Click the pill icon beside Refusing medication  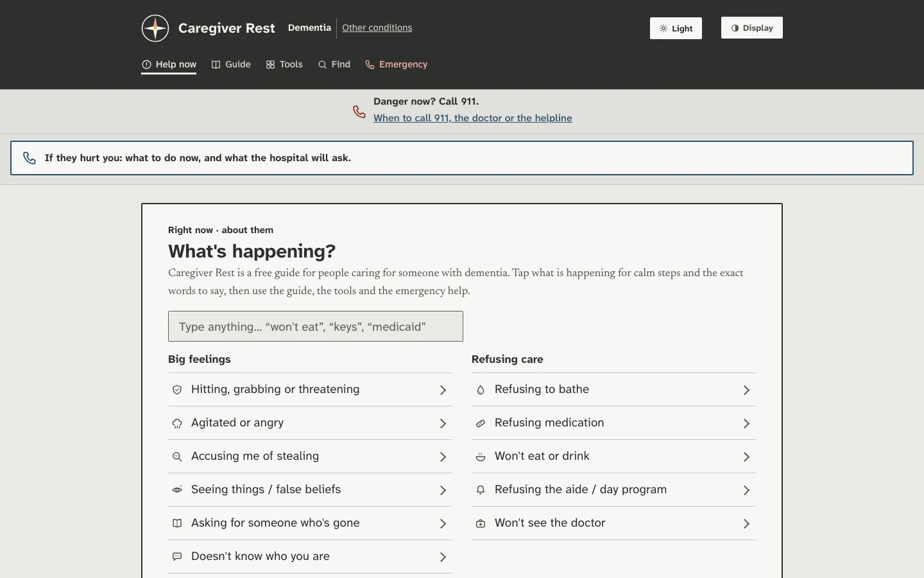click(x=481, y=423)
